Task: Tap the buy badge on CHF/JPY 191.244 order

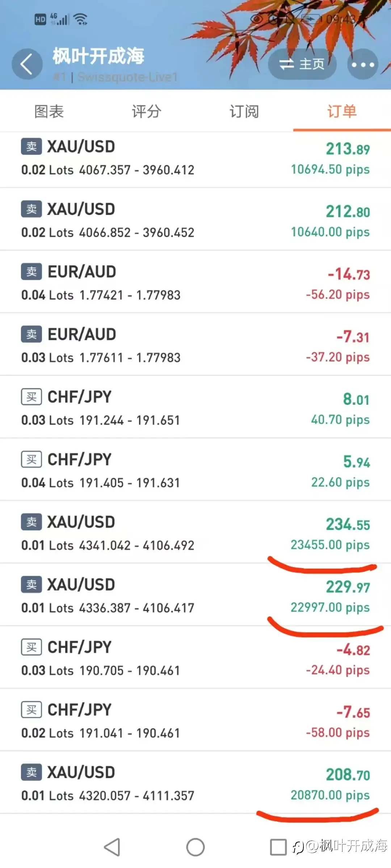Action: click(31, 397)
